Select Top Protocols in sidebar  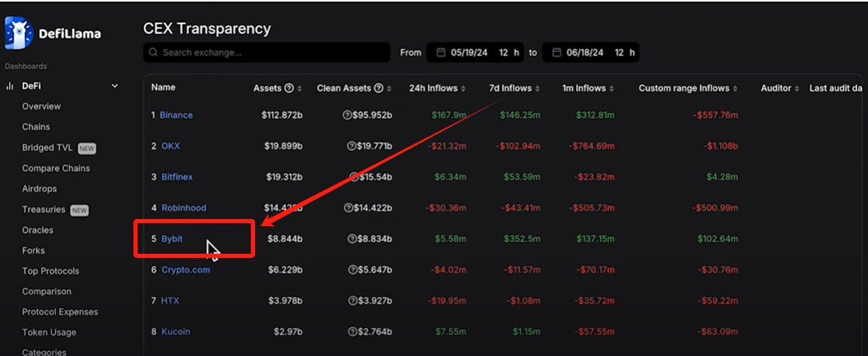[50, 271]
